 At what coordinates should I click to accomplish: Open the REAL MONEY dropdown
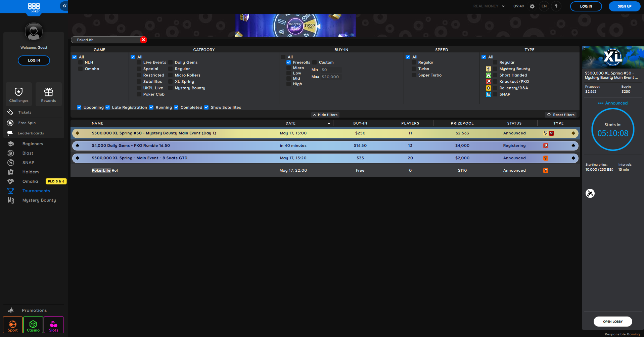click(x=489, y=6)
